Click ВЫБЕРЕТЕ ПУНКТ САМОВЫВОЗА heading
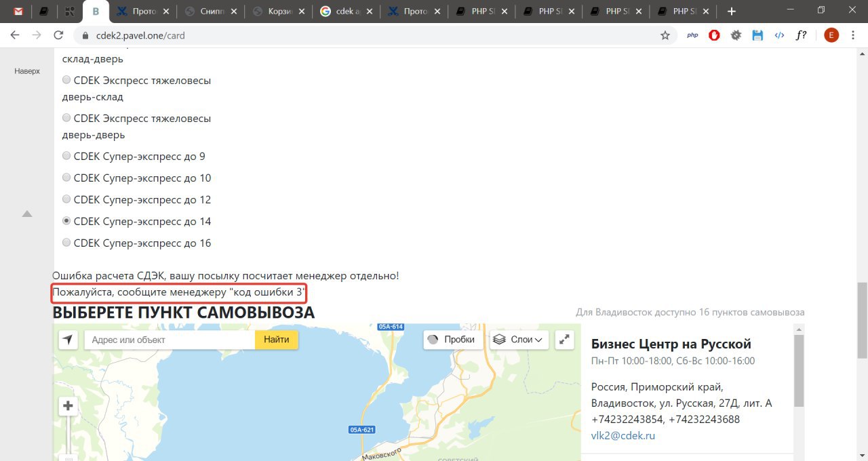Image resolution: width=868 pixels, height=461 pixels. click(183, 313)
